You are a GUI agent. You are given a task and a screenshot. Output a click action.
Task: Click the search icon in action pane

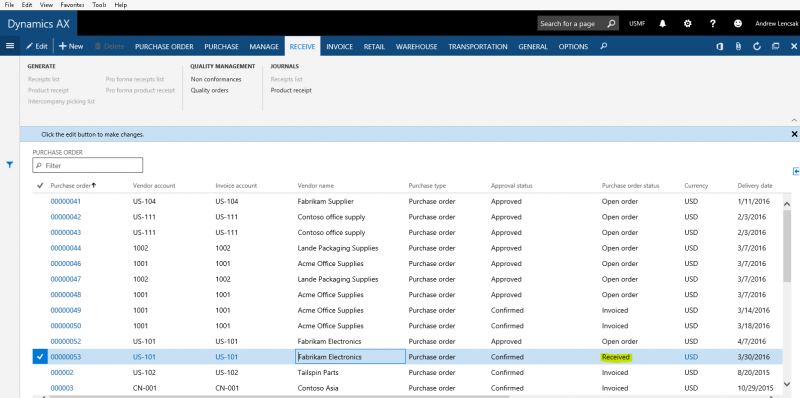[x=604, y=46]
